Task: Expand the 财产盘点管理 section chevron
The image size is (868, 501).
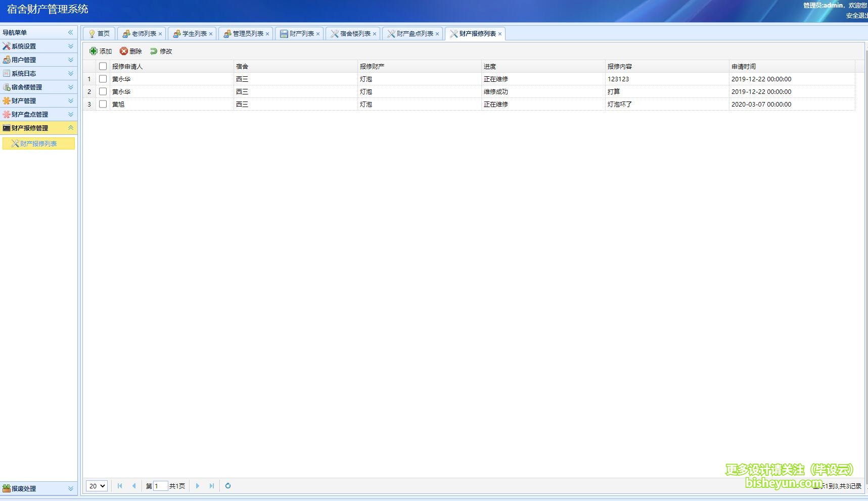Action: (71, 114)
